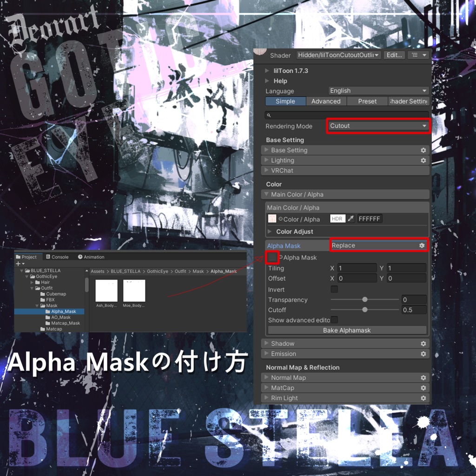476x476 pixels.
Task: Expand the Help foldout
Action: pyautogui.click(x=267, y=81)
